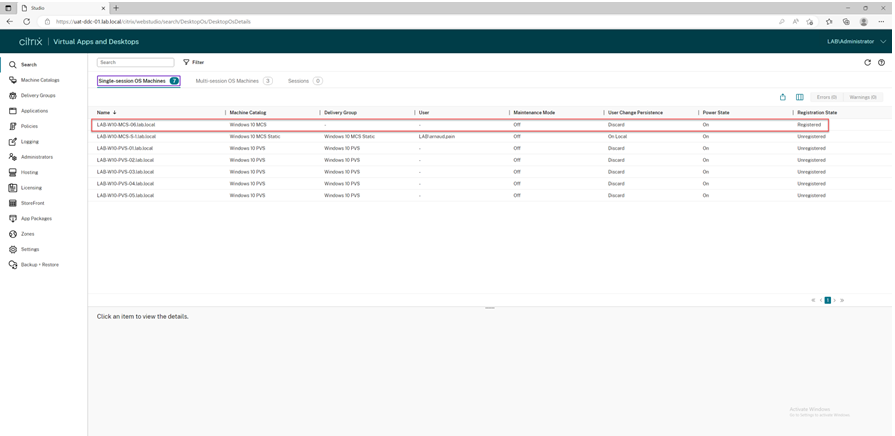Switch to the Sessions tab

pyautogui.click(x=298, y=81)
